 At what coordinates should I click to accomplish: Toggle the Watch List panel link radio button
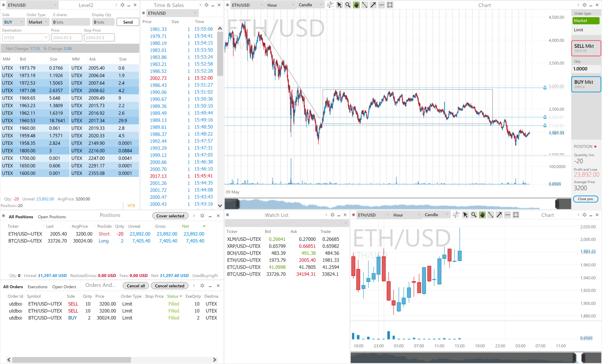tap(228, 215)
